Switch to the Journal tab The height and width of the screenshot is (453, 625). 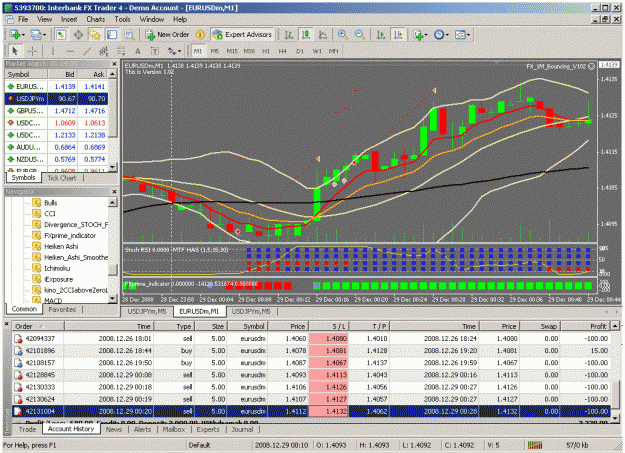242,429
